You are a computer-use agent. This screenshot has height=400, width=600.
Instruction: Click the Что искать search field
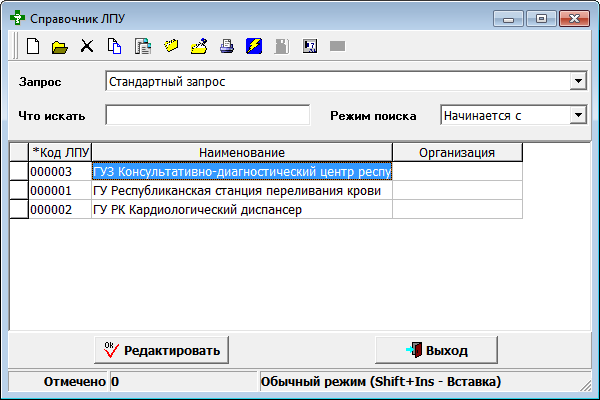click(x=207, y=115)
